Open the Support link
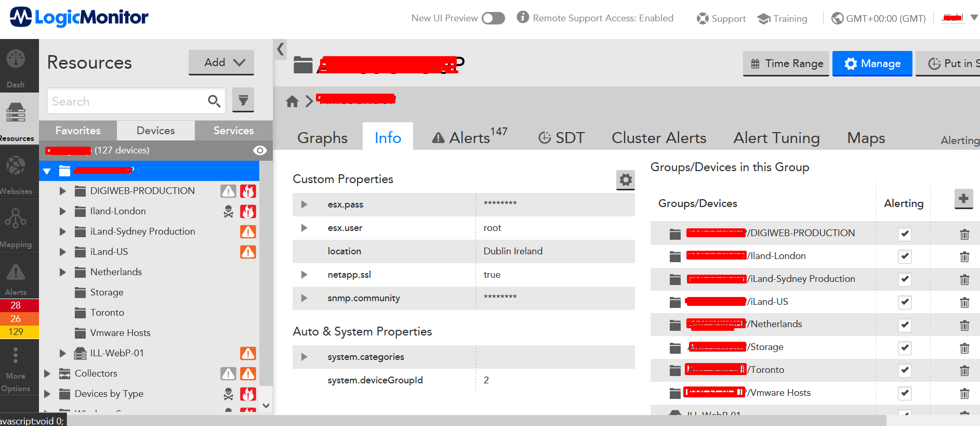Screen dimensions: 980x426 [x=721, y=19]
